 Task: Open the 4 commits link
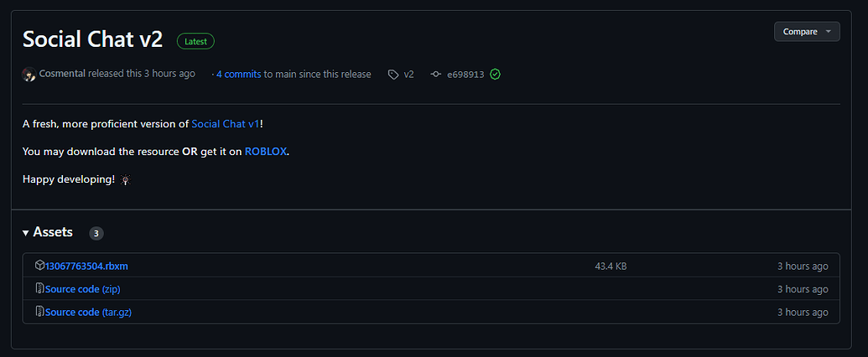(238, 74)
